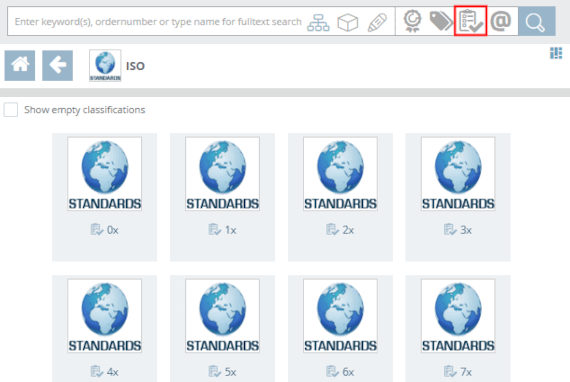Click the @ symbol icon
Viewport: 570px width, 382px height.
pos(501,21)
